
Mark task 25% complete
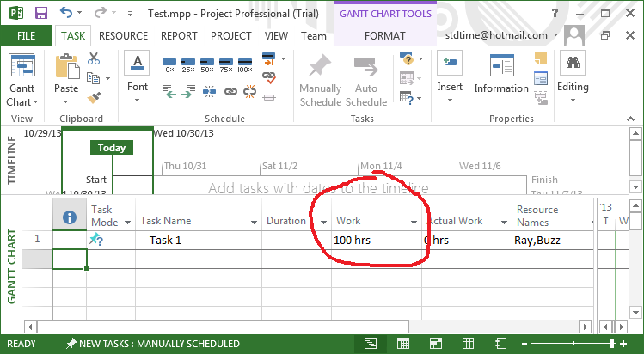click(x=188, y=64)
